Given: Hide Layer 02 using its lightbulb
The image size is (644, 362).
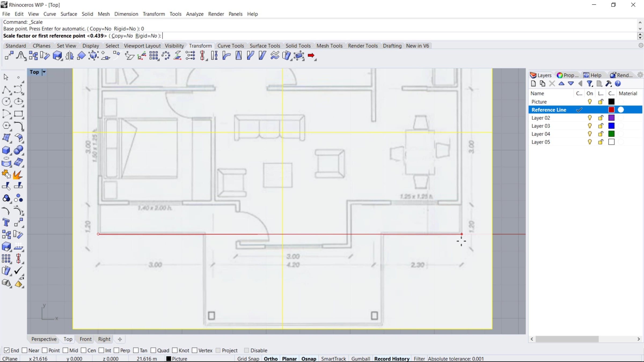Looking at the screenshot, I should tap(590, 118).
